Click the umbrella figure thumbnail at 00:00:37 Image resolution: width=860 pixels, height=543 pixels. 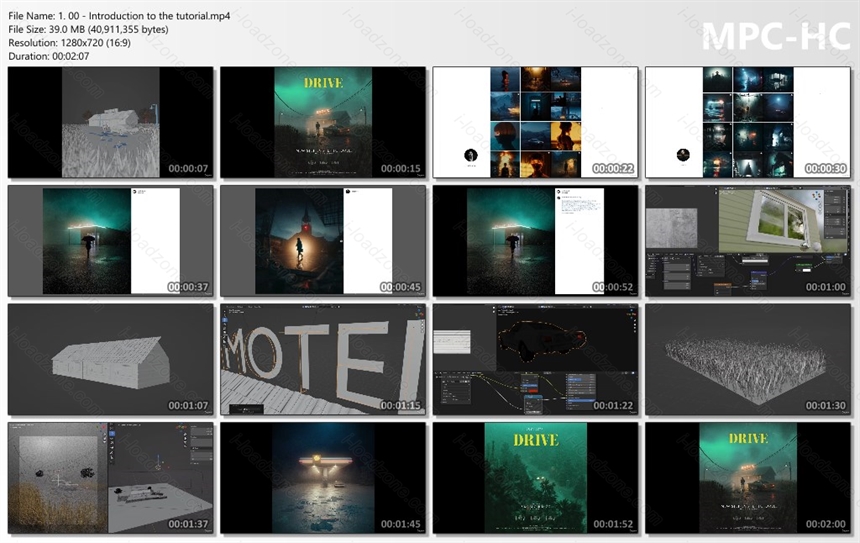pyautogui.click(x=111, y=241)
